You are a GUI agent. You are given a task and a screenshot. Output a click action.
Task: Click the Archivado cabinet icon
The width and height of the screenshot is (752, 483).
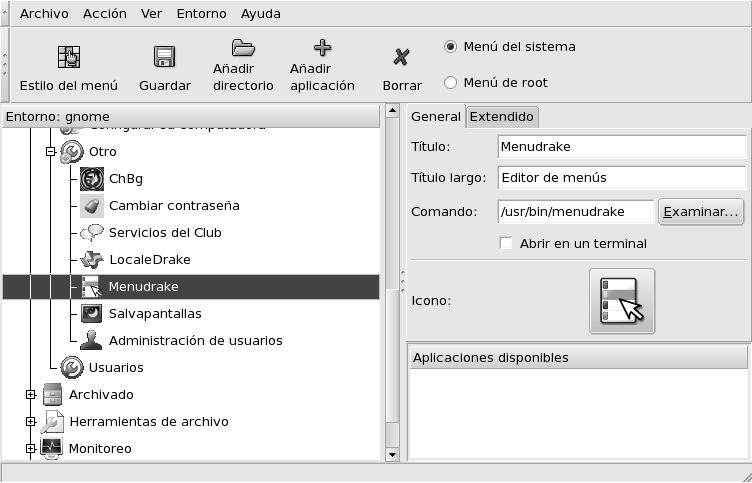[x=52, y=395]
